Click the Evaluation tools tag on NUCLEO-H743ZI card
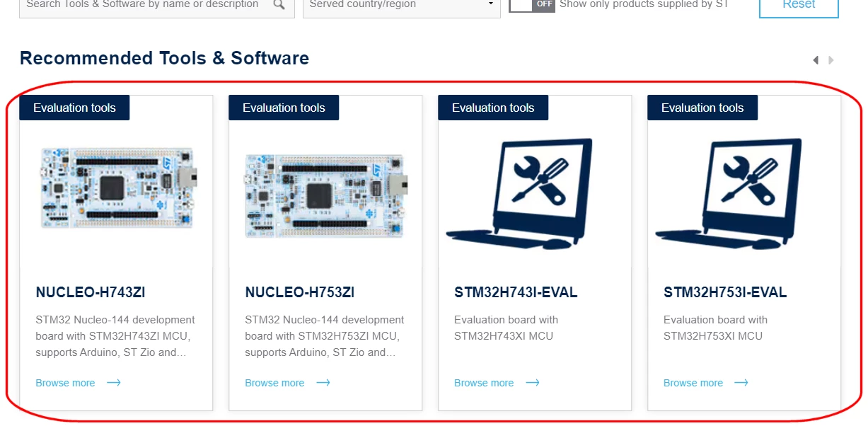 click(74, 108)
